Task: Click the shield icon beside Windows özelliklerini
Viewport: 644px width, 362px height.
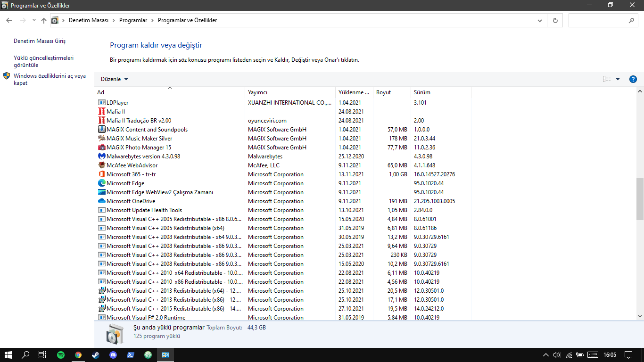Action: pyautogui.click(x=7, y=76)
